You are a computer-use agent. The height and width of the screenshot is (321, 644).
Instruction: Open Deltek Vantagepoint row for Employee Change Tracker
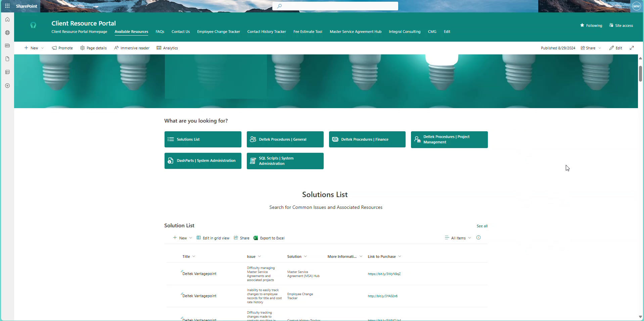[199, 296]
